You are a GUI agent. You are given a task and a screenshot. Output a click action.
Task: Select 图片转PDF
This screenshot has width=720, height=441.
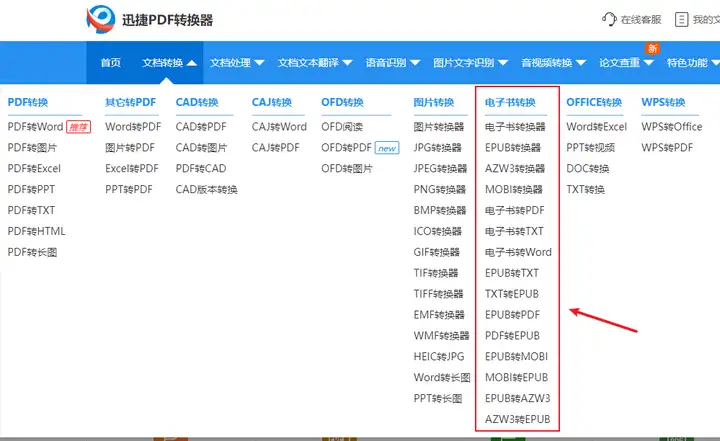click(x=130, y=148)
